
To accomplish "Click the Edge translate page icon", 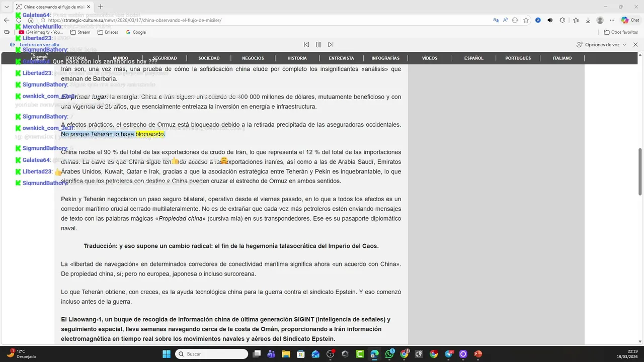I will pos(496,20).
